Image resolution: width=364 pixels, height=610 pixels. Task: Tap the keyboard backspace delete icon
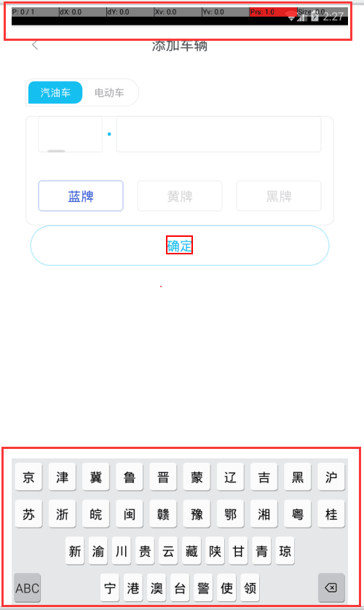[331, 587]
